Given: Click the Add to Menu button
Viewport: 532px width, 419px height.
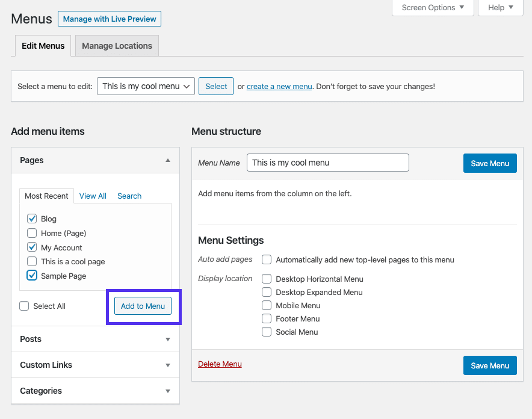Looking at the screenshot, I should pos(143,306).
